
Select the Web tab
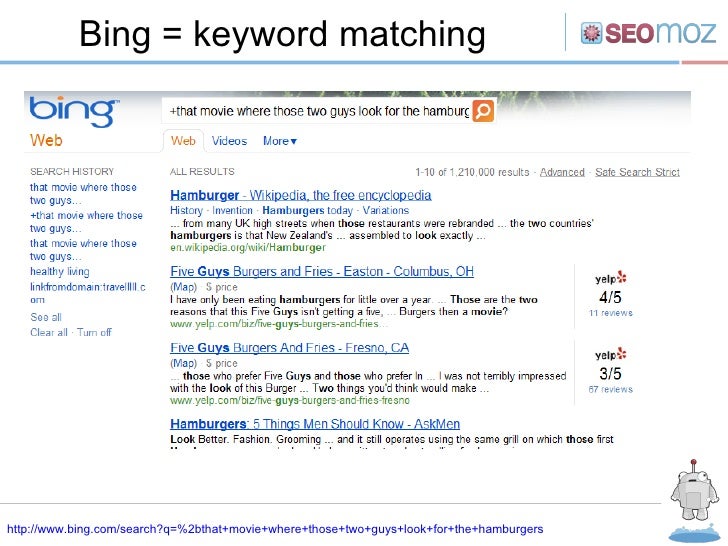point(183,141)
